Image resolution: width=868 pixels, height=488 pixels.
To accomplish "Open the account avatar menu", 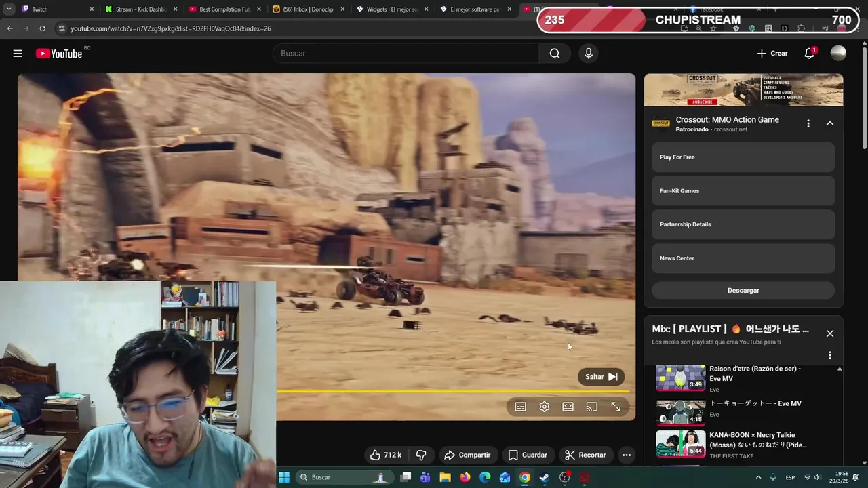I will [x=838, y=54].
